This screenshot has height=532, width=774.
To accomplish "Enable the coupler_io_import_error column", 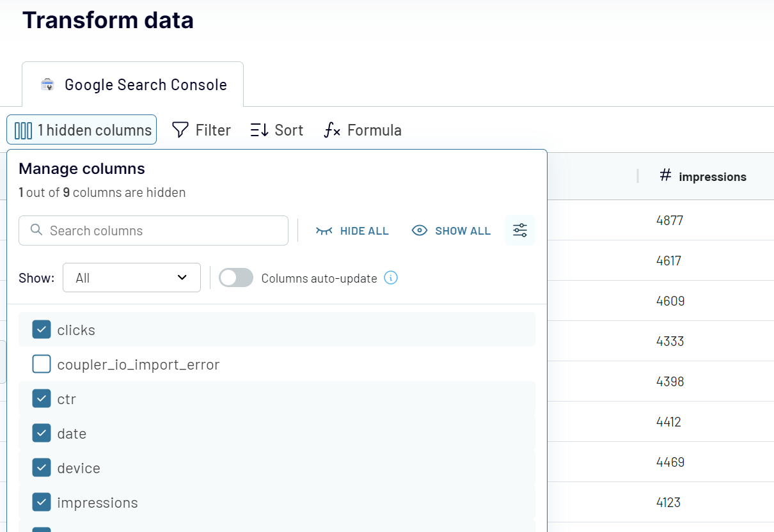I will (x=41, y=364).
